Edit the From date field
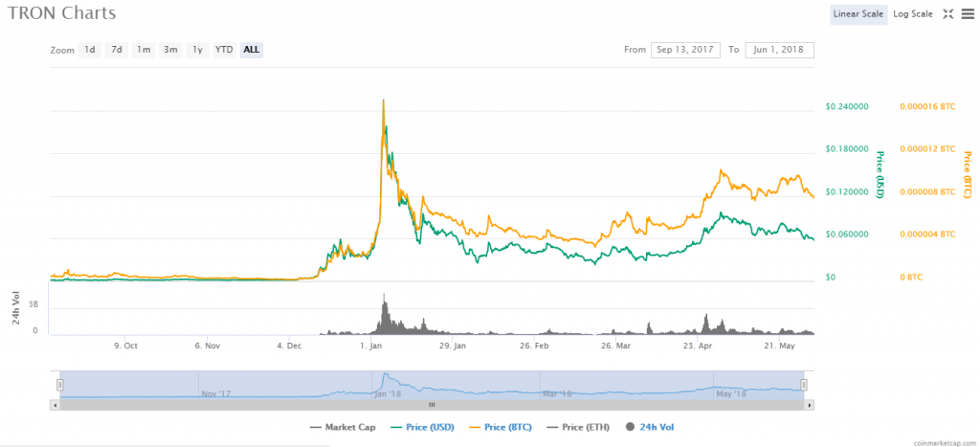 685,50
